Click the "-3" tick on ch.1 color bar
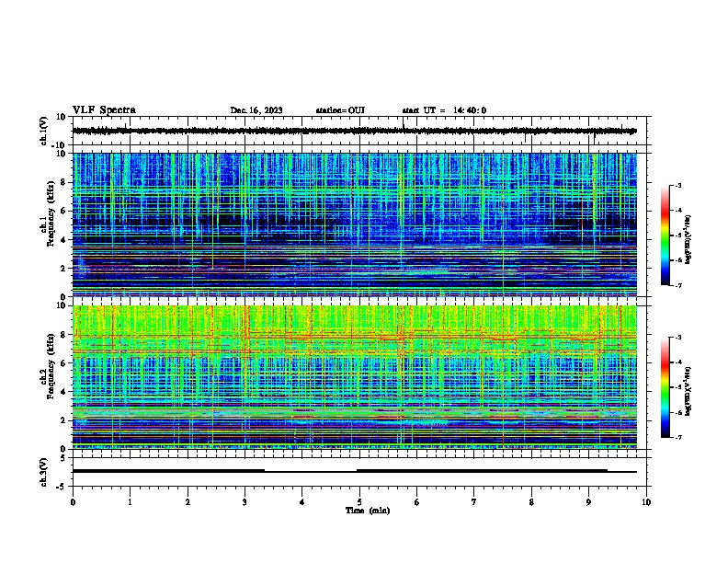The image size is (728, 563). [x=677, y=186]
